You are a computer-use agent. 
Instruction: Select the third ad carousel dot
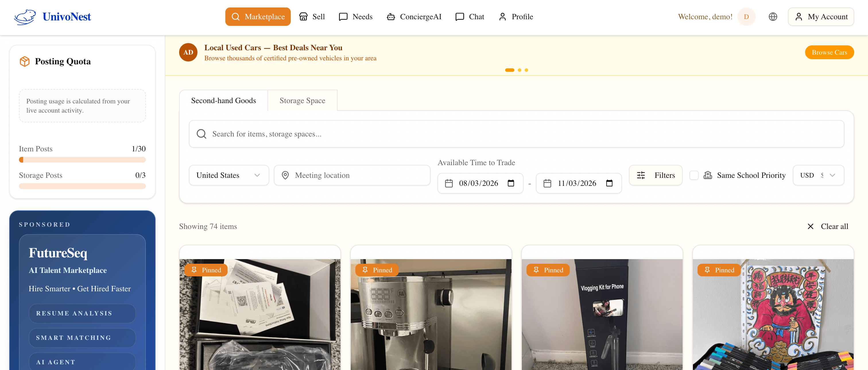point(526,70)
